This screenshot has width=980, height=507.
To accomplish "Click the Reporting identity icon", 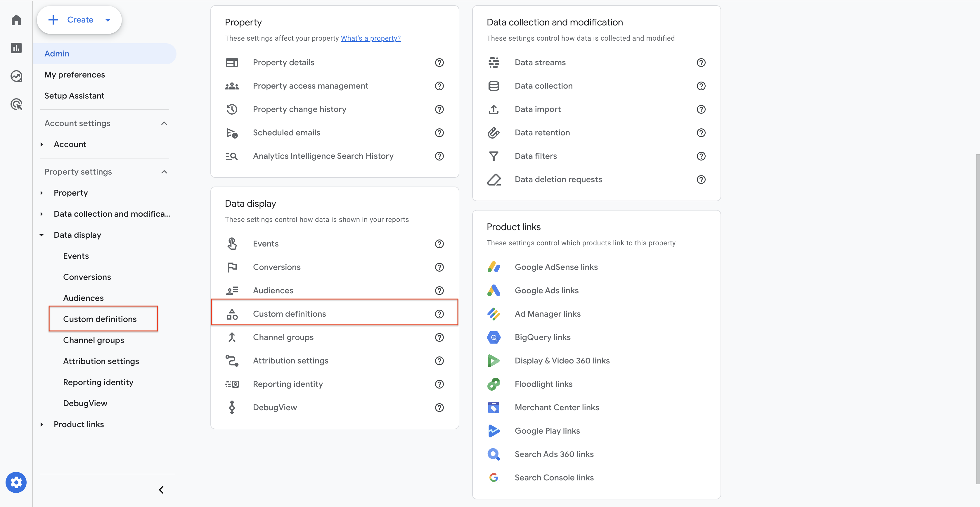I will point(232,384).
